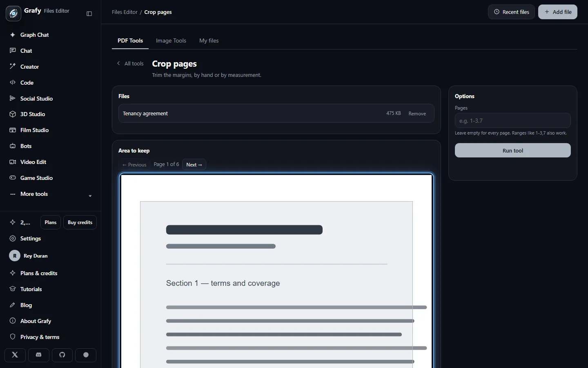Open Plans & credits via its sparkle icon

click(x=13, y=273)
